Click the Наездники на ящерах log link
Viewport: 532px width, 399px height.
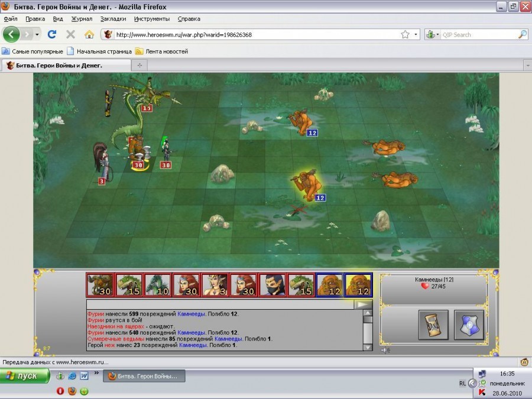click(116, 326)
